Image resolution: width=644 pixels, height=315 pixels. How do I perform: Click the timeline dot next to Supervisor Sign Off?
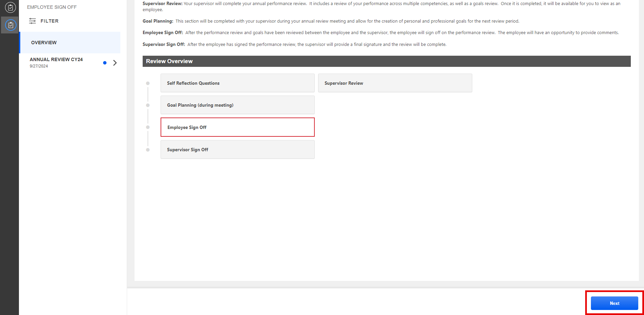pos(148,149)
